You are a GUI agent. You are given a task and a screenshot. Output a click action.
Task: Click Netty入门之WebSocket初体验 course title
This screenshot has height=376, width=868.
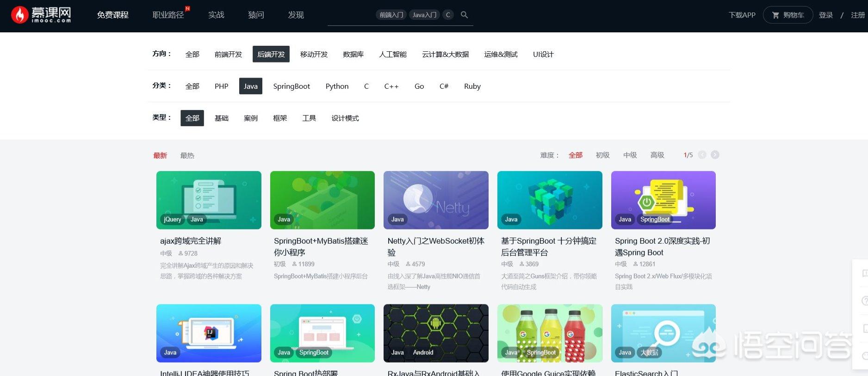[436, 247]
